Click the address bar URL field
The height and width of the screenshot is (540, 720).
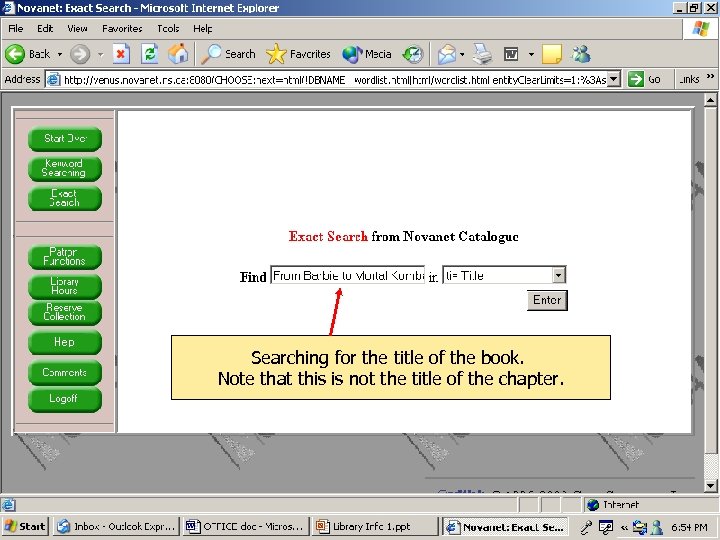pyautogui.click(x=334, y=79)
